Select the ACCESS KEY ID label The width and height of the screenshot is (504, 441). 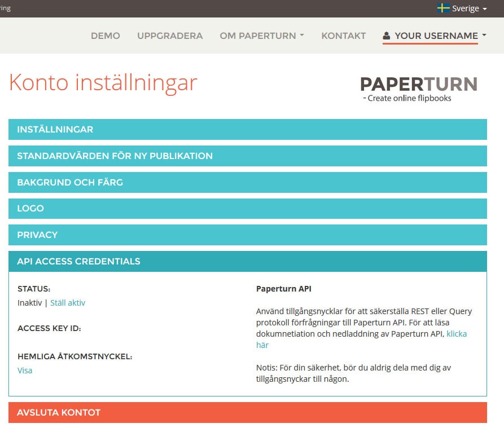point(49,328)
